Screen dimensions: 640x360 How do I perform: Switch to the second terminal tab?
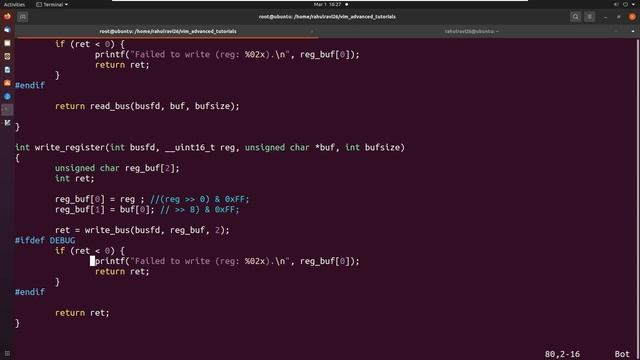pyautogui.click(x=472, y=31)
